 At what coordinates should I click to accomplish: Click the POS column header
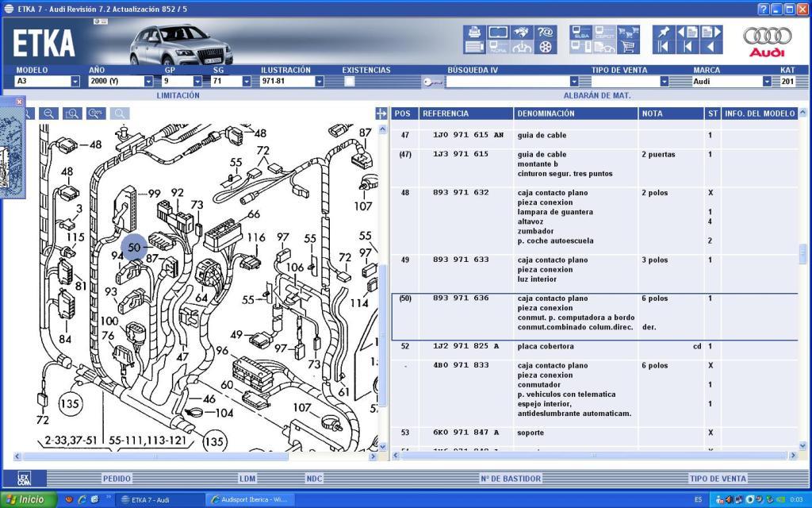(404, 114)
